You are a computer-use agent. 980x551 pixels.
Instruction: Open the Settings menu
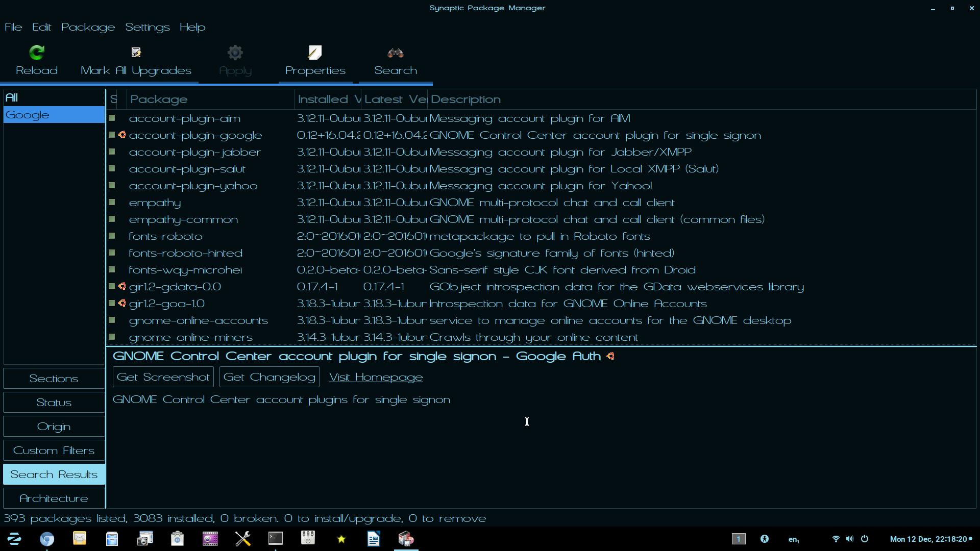point(147,27)
